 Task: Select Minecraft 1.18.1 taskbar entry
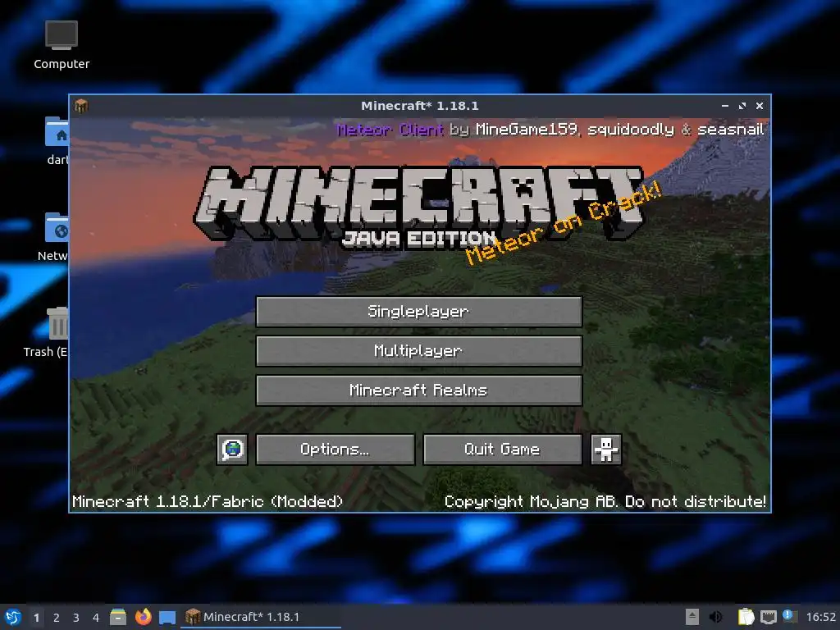click(261, 617)
